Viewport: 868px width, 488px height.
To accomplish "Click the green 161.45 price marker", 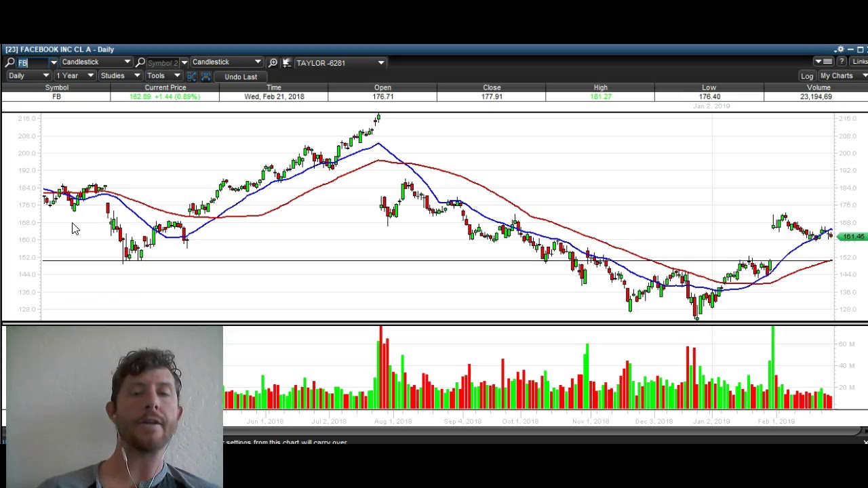I will [852, 237].
